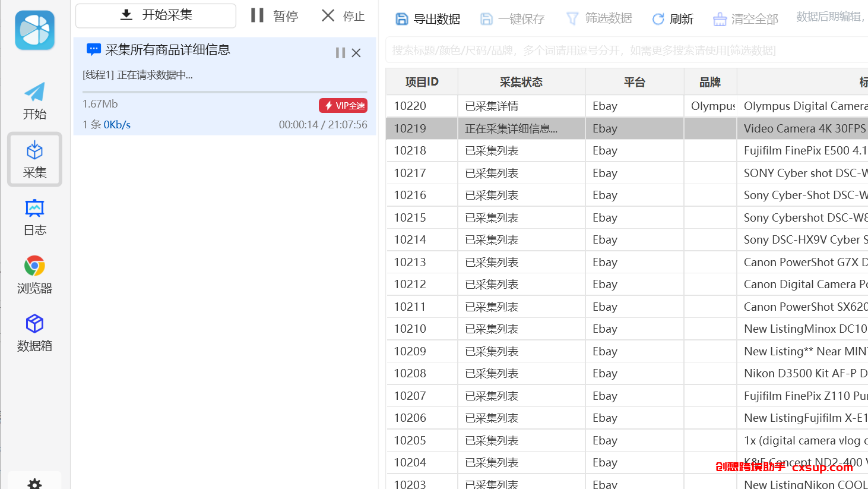
Task: Sort by 项目ID column header
Action: 422,82
